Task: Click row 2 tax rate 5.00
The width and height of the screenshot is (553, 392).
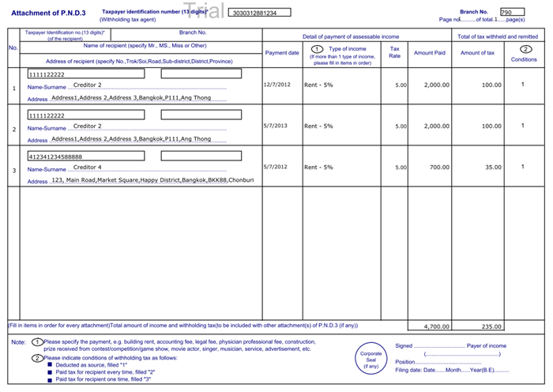Action: (x=401, y=126)
